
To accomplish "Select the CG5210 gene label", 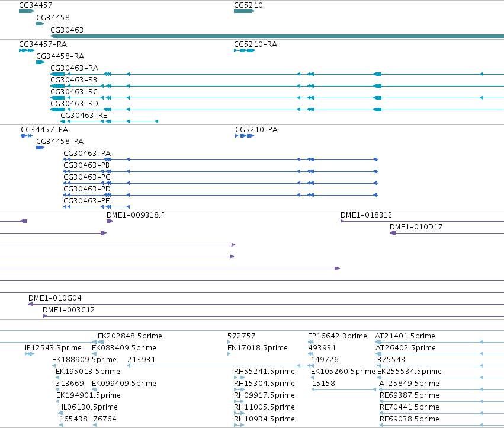I will 248,5.
